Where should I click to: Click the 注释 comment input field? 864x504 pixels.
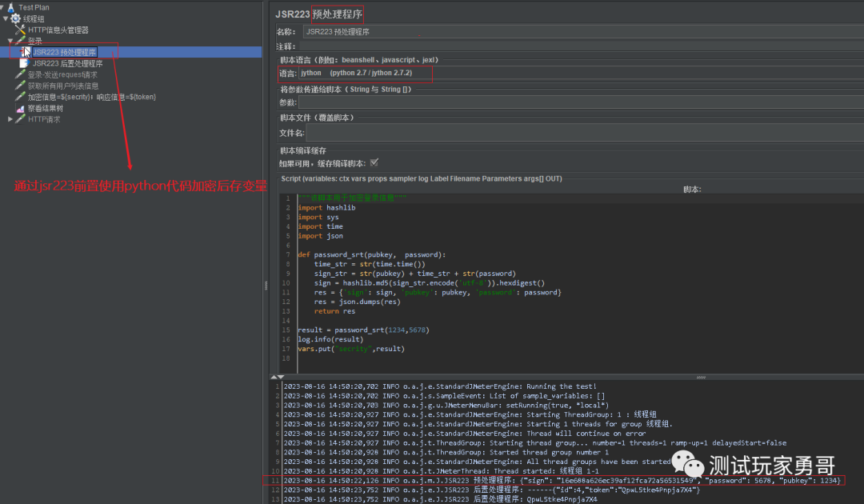(x=582, y=47)
